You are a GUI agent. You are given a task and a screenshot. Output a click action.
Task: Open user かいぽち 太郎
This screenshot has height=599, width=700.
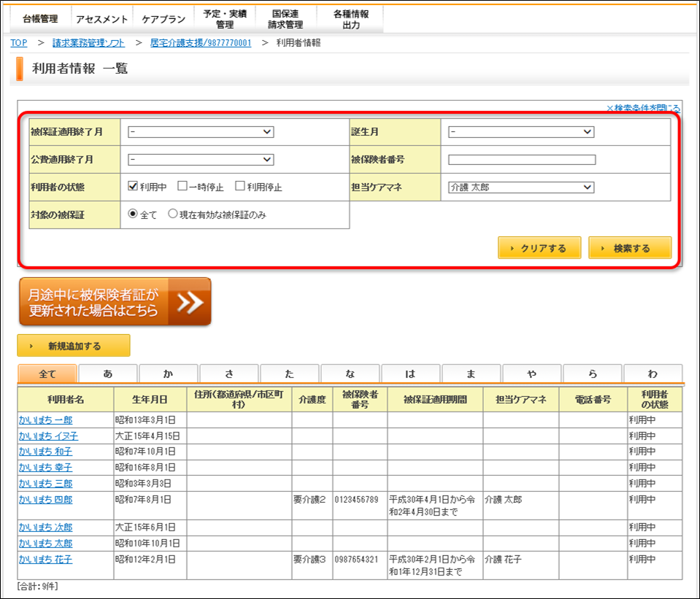pyautogui.click(x=45, y=544)
